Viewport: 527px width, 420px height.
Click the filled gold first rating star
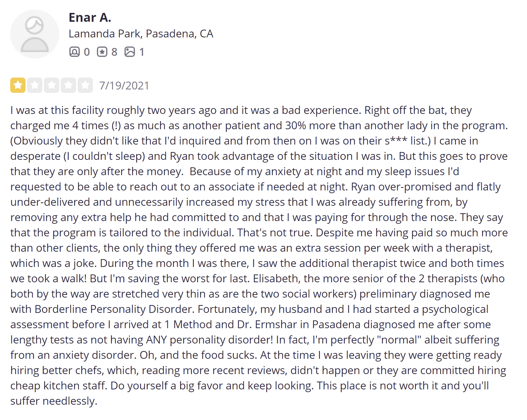pos(18,85)
